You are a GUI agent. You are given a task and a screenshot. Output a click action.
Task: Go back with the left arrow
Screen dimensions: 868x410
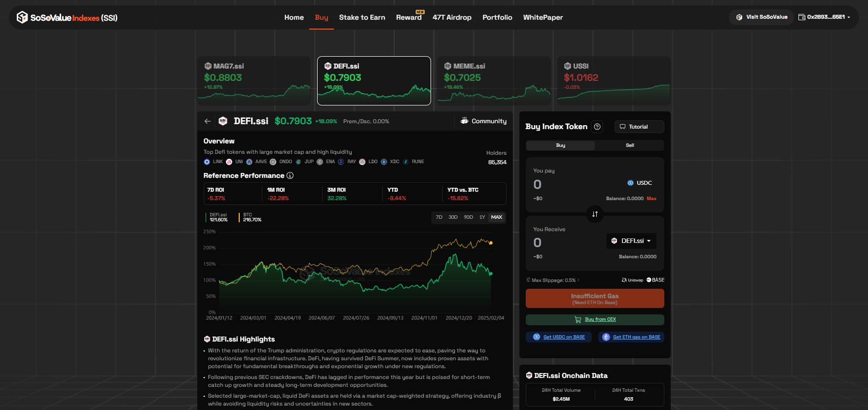coord(208,121)
